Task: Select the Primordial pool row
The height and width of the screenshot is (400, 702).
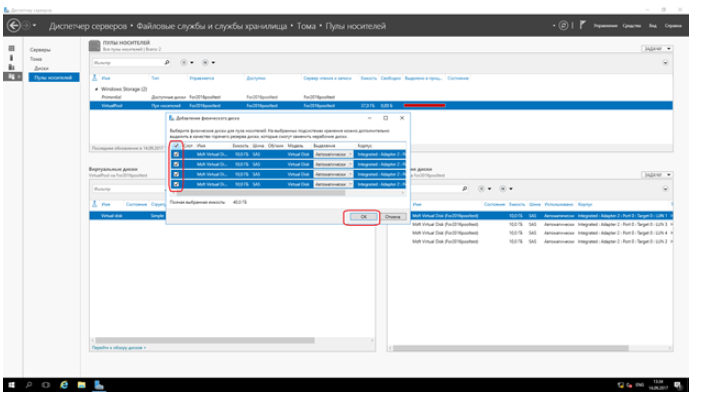Action: point(381,97)
